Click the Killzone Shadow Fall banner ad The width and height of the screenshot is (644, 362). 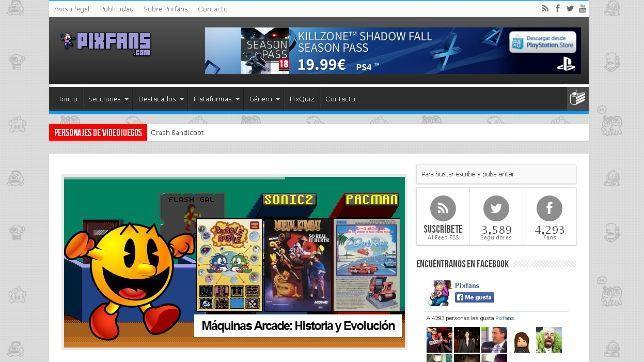point(393,51)
